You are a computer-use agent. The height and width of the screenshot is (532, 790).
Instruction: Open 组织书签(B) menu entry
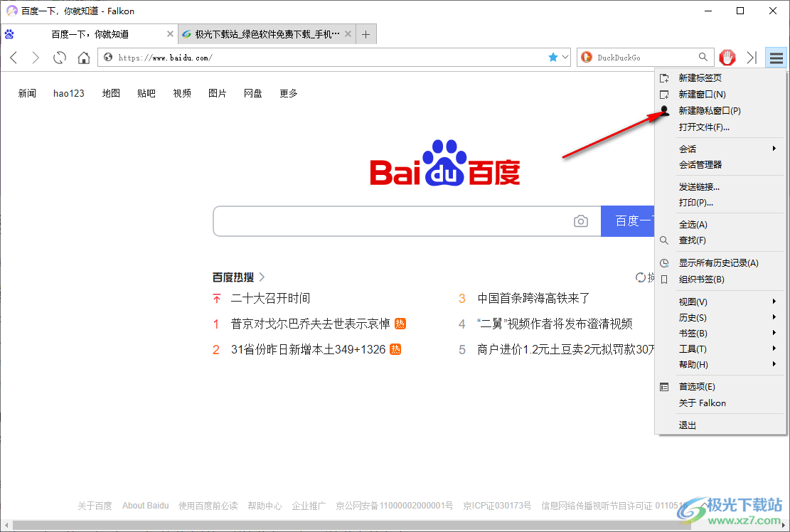[720, 279]
